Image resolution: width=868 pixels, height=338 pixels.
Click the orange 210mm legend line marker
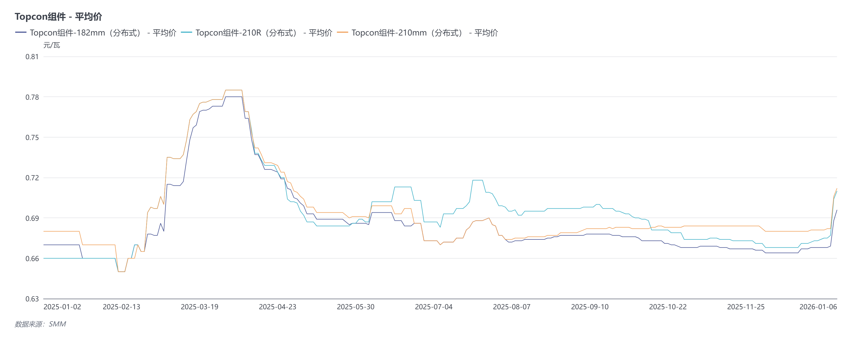coord(342,32)
